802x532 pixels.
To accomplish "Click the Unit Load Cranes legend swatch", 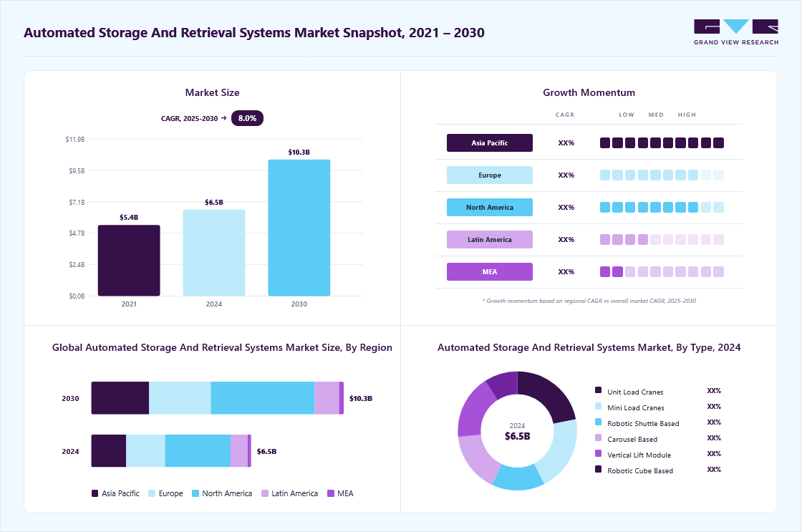I will coord(599,390).
